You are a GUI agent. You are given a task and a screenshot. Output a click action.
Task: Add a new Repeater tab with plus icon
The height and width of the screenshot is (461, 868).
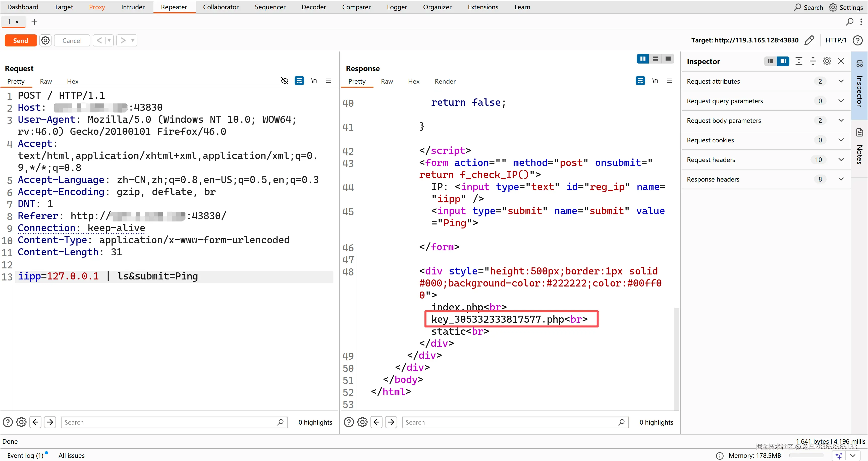click(x=34, y=22)
